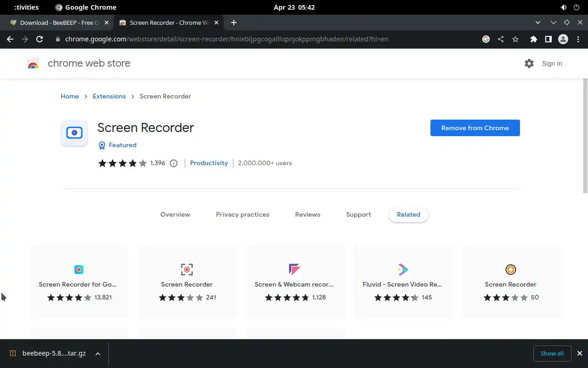
Task: Open Screen & Webcam recor... card
Action: (x=295, y=282)
